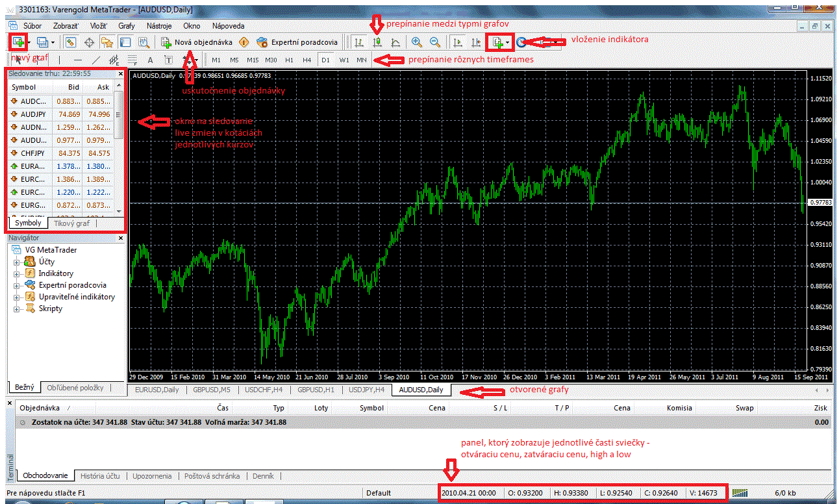Switch to Obľúbené položky tab
Viewport: 839px width, 504px height.
[75, 388]
